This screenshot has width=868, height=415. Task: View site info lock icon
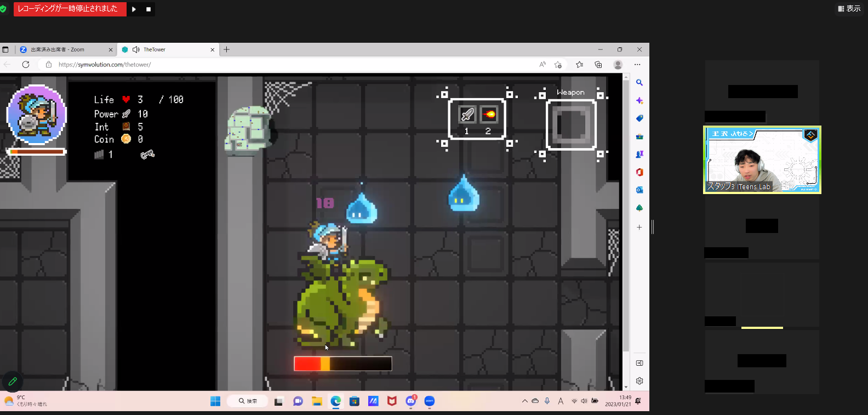(x=49, y=65)
